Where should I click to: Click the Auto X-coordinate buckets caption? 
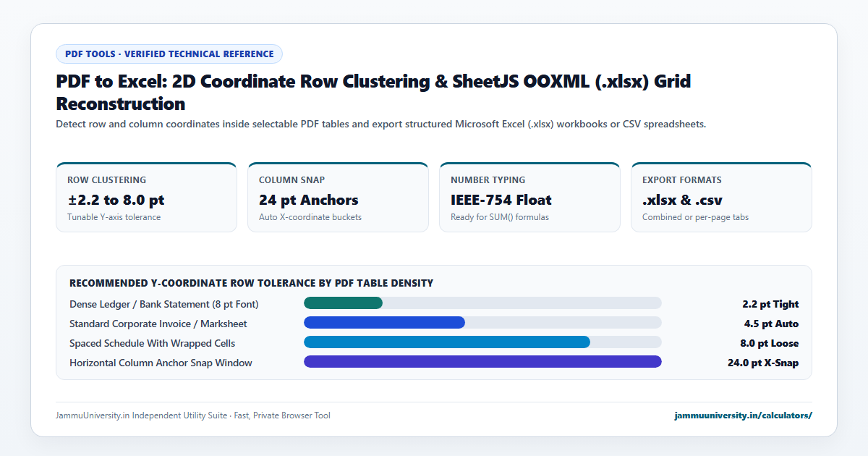tap(310, 217)
